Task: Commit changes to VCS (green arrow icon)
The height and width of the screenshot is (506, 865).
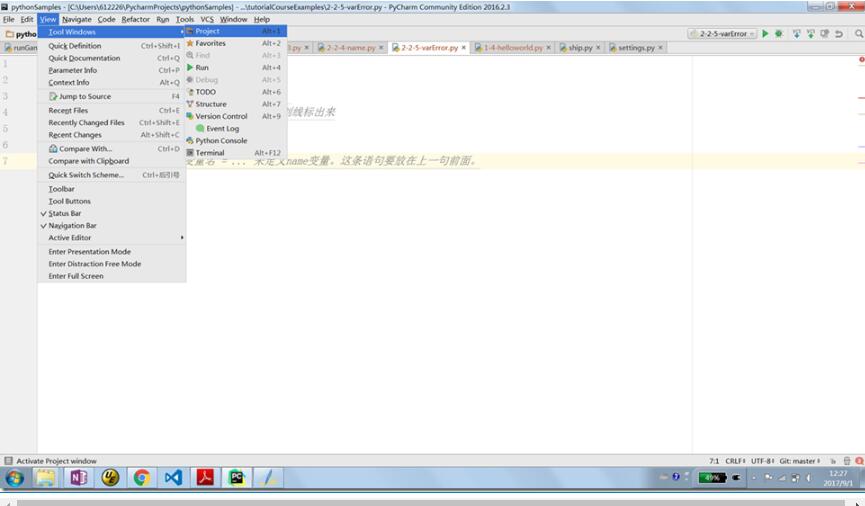Action: pyautogui.click(x=810, y=34)
